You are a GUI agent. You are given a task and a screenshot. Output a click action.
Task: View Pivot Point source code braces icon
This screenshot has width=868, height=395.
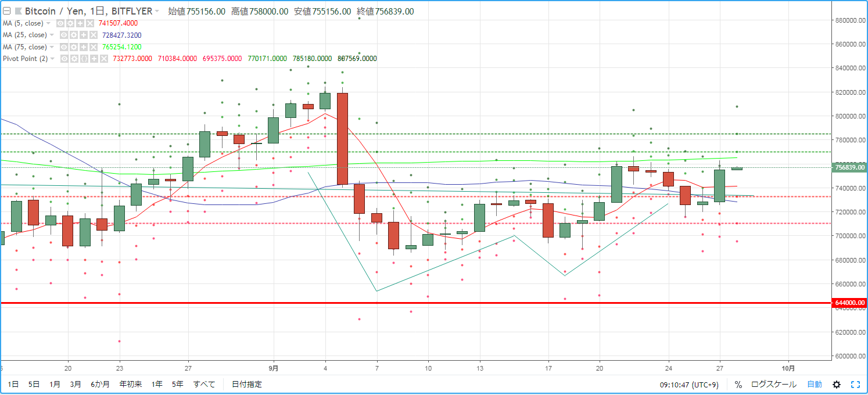pyautogui.click(x=84, y=59)
